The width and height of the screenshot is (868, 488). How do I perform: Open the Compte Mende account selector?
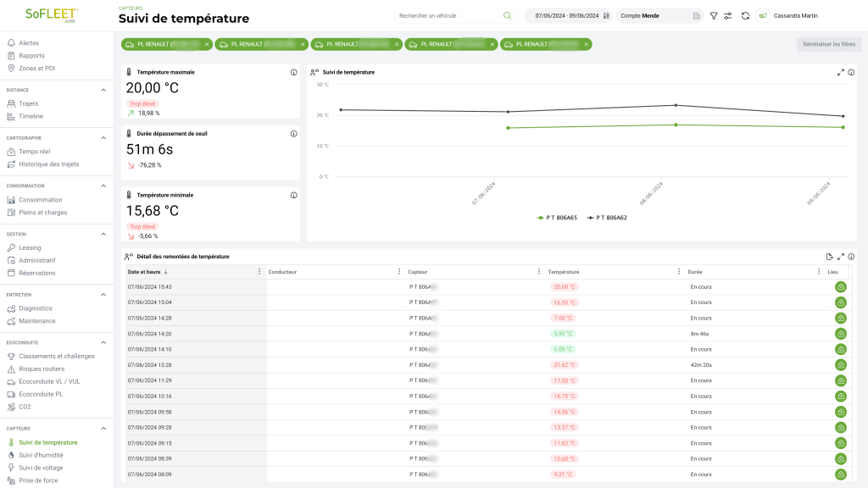(659, 16)
